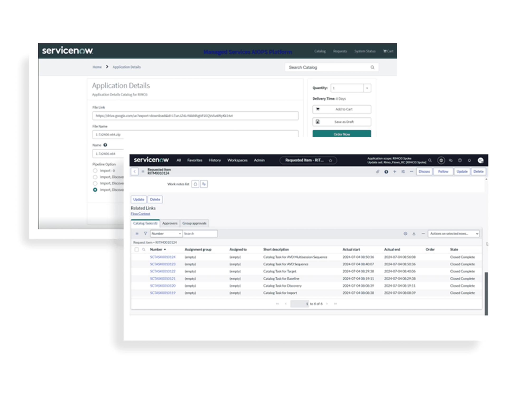Open more options ellipsis in form header
The image size is (528, 420).
411,171
